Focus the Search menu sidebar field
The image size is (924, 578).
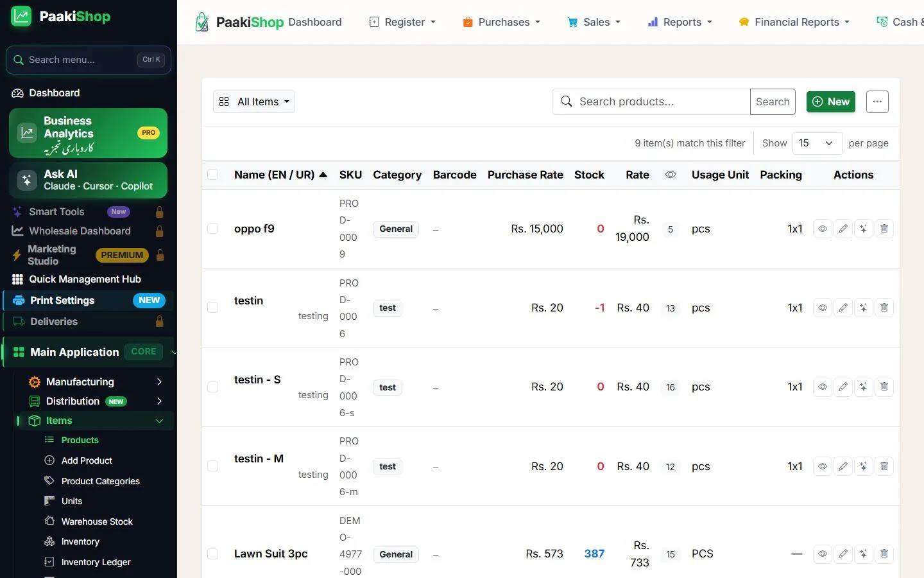89,60
